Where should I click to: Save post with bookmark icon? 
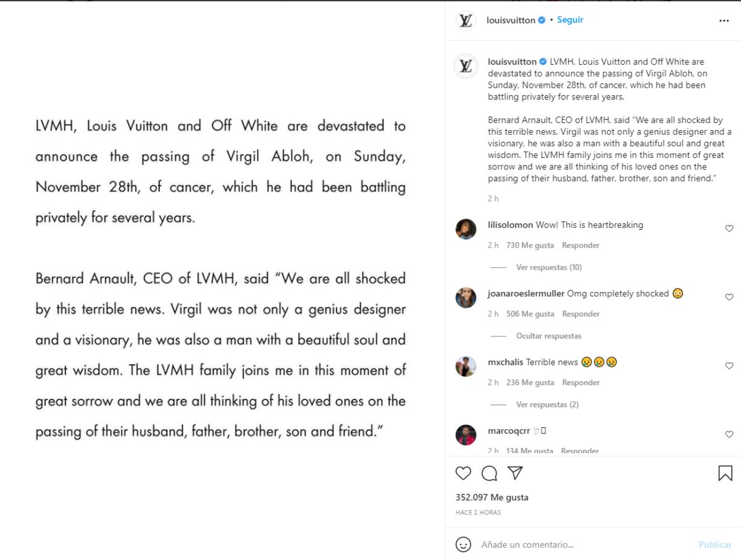(725, 473)
